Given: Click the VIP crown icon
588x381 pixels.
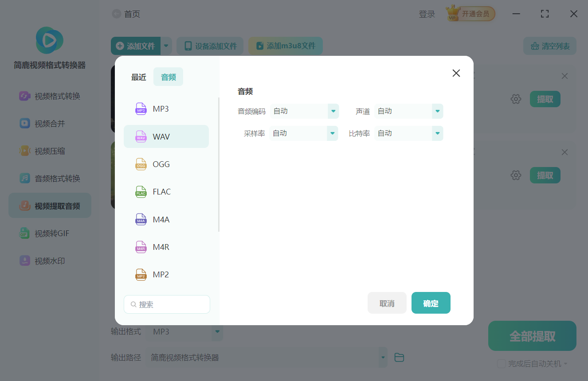Looking at the screenshot, I should tap(453, 13).
